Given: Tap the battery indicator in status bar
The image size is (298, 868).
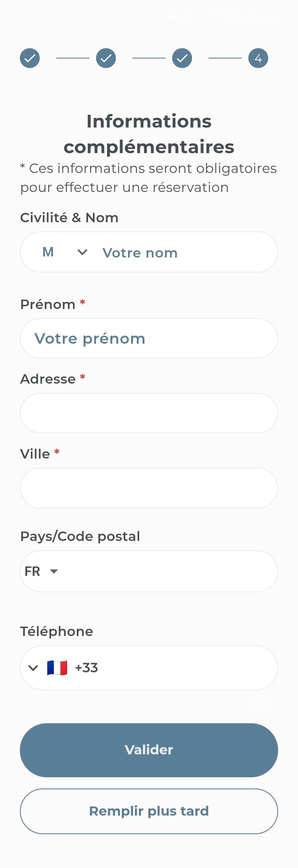Looking at the screenshot, I should tap(249, 18).
